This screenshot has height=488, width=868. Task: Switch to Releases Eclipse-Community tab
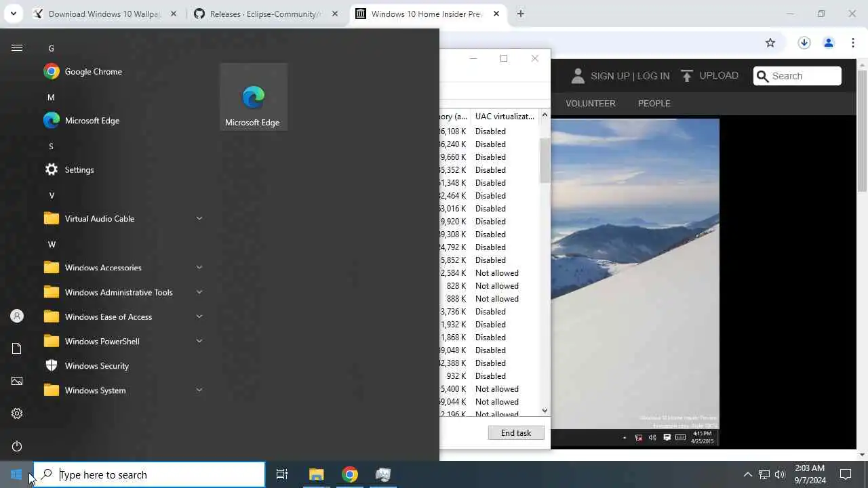[266, 14]
